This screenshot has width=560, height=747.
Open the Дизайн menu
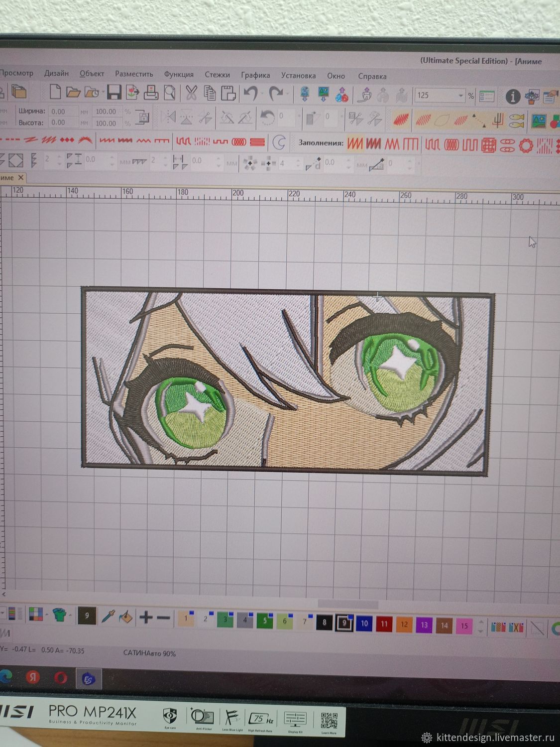(x=56, y=73)
